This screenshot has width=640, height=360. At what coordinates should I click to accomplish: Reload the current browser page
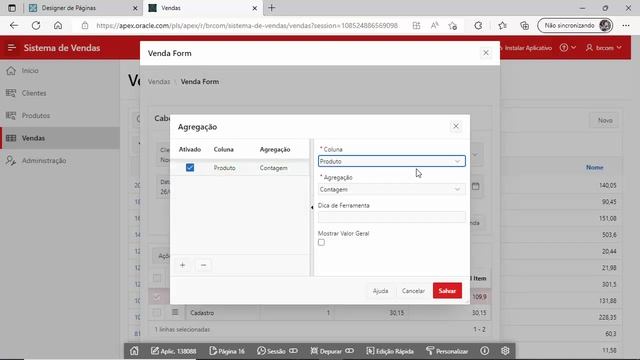pos(36,25)
